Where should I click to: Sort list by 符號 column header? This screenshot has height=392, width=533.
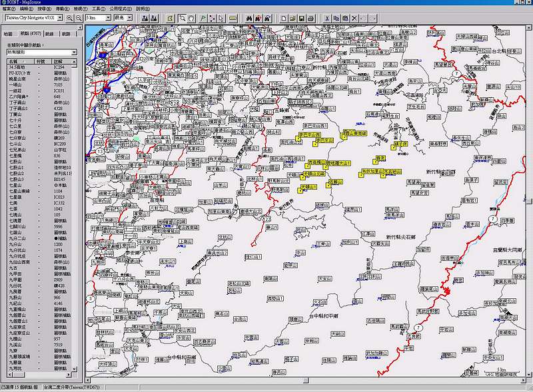pos(43,61)
